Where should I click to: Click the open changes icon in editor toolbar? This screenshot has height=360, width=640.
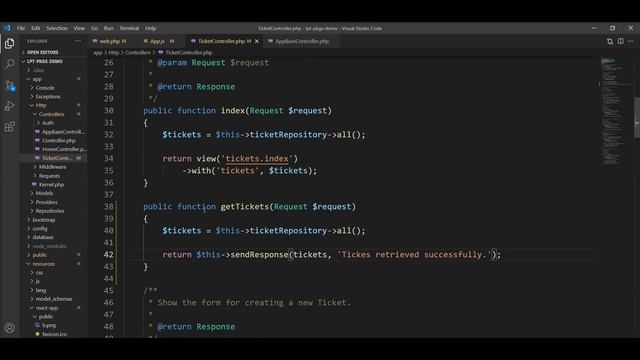point(610,41)
